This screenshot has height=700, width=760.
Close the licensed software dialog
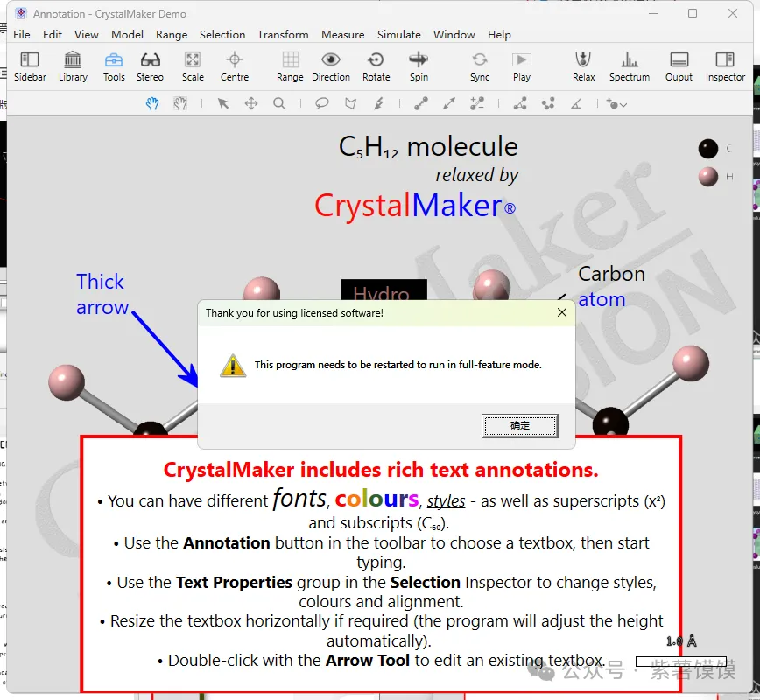pos(562,312)
